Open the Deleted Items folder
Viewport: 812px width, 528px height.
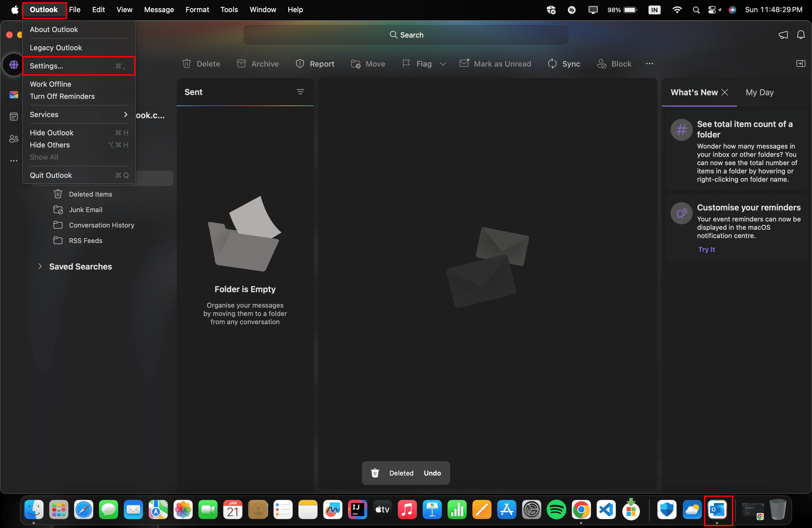(90, 194)
